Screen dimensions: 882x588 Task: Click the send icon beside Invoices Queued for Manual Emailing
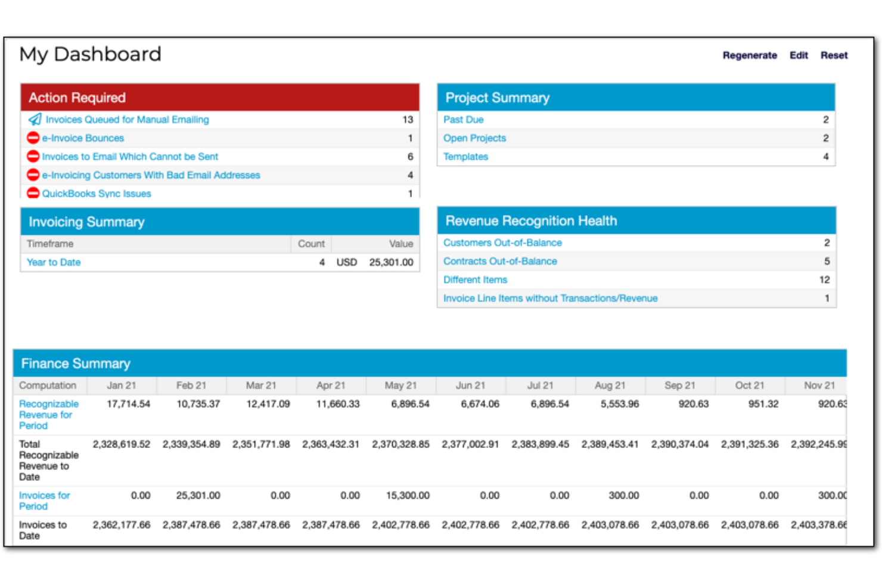coord(35,119)
